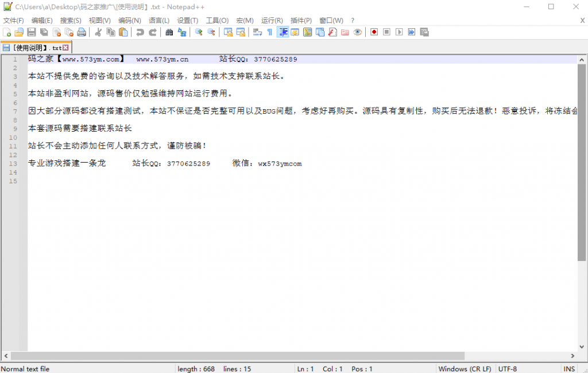Open the 编辑(E) menu

(42, 21)
